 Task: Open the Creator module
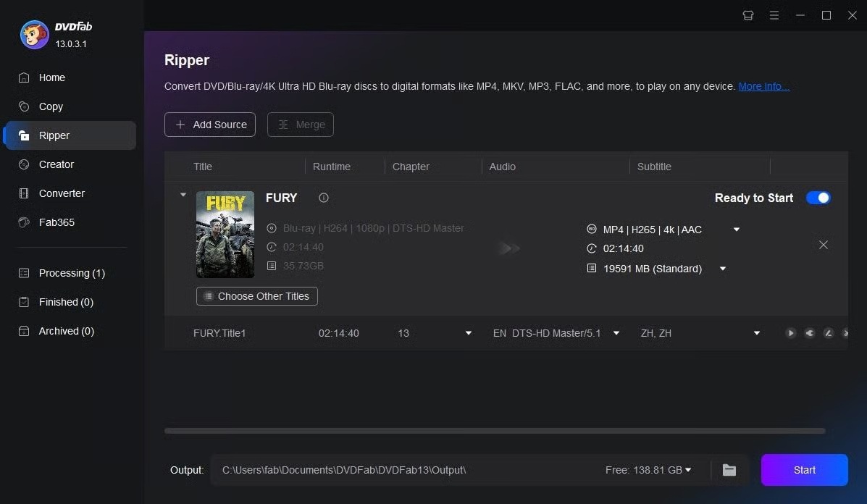(x=56, y=164)
